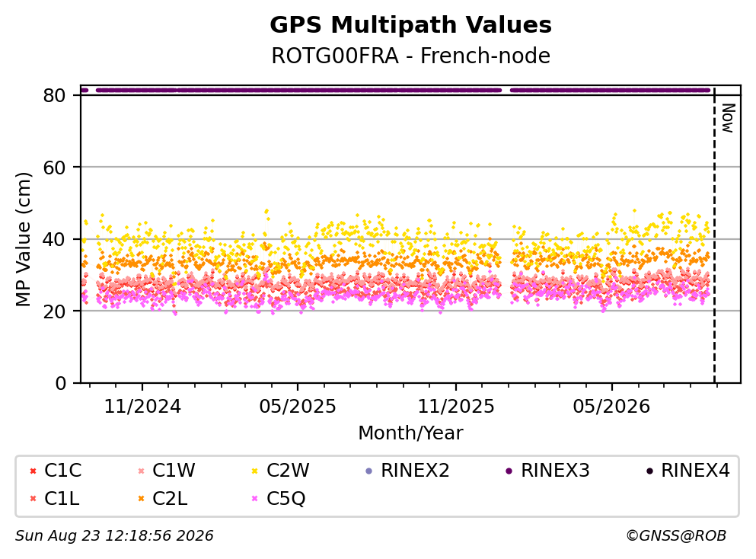Click the ©GNSS@ROB copyright text
756x559 pixels.
676,536
